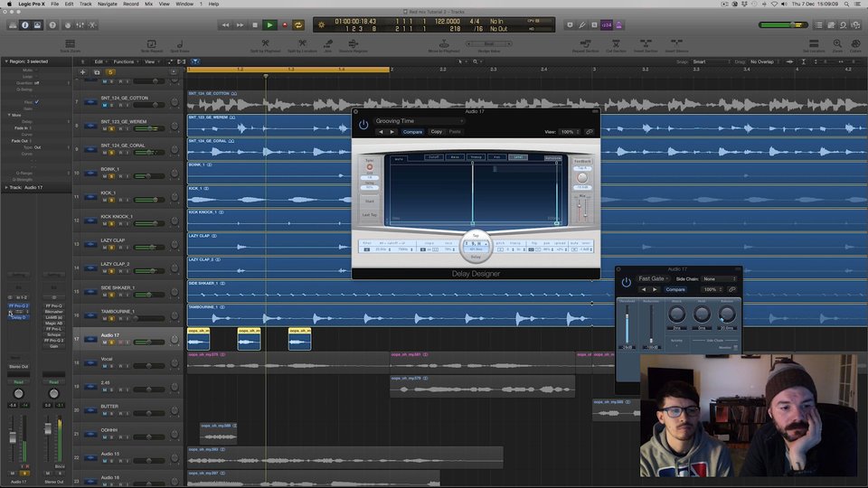Open the Mixer from control bar
Screen dimensions: 868x488
(x=80, y=25)
